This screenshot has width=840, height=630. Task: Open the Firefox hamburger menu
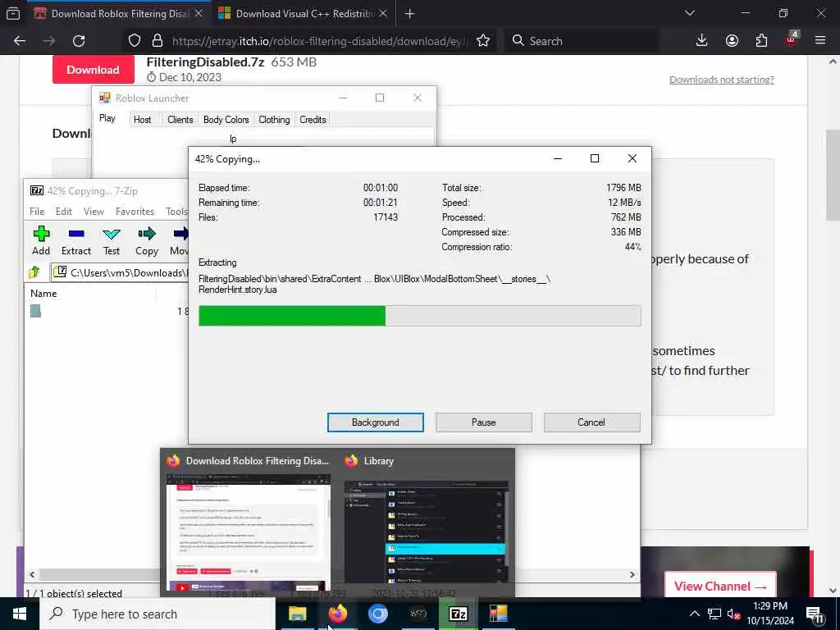tap(820, 41)
